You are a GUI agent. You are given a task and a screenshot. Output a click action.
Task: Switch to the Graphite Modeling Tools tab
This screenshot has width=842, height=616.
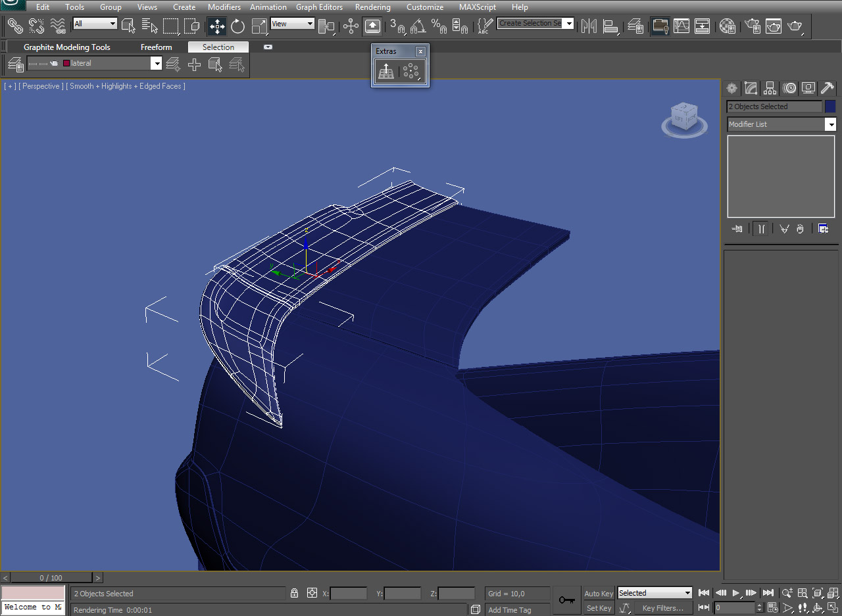pos(67,47)
